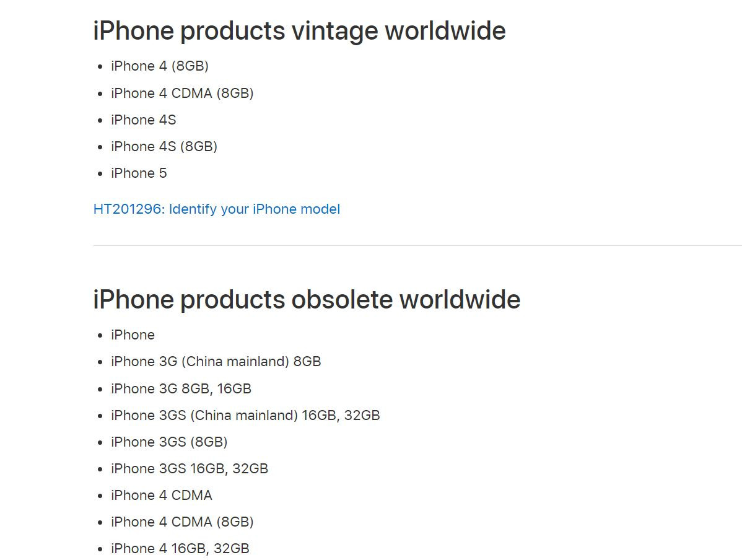Image resolution: width=742 pixels, height=560 pixels.
Task: Select the 'iPhone 3GS 16GB, 32GB' entry
Action: pyautogui.click(x=190, y=468)
